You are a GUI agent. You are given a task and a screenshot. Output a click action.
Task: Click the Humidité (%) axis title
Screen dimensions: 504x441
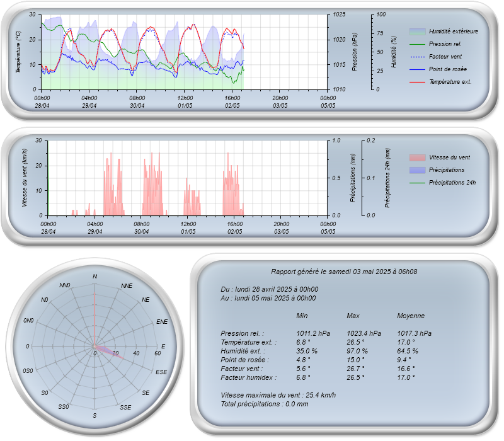coord(393,52)
